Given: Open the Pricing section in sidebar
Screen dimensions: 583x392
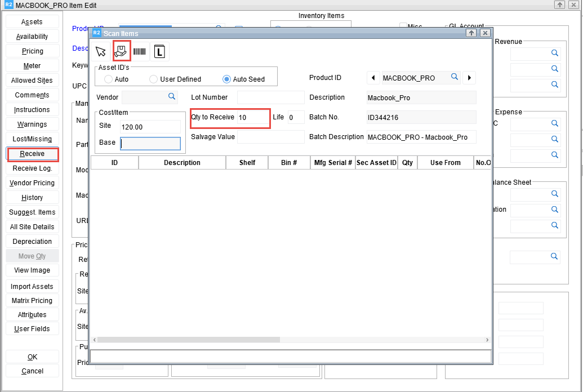Looking at the screenshot, I should [32, 51].
